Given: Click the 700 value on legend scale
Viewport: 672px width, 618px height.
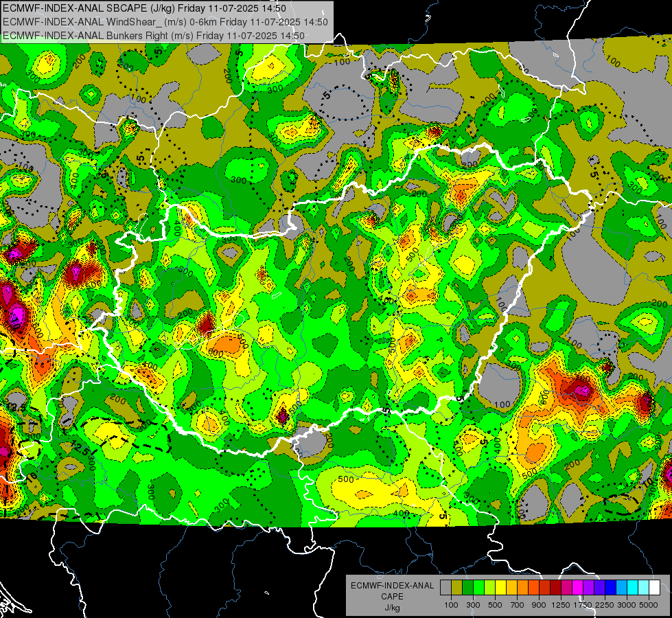Looking at the screenshot, I should pos(518,605).
